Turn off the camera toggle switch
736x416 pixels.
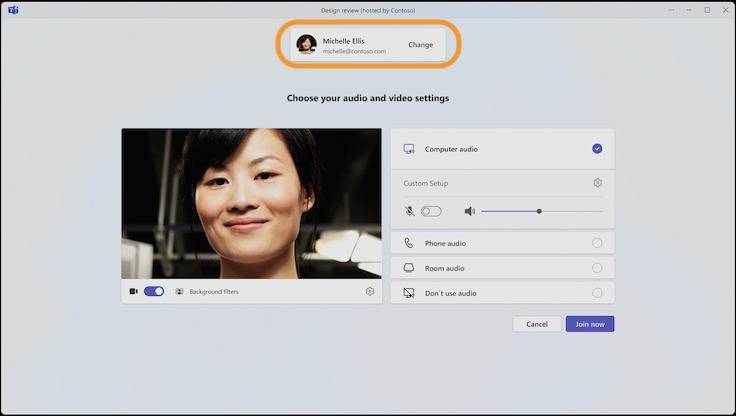click(154, 292)
